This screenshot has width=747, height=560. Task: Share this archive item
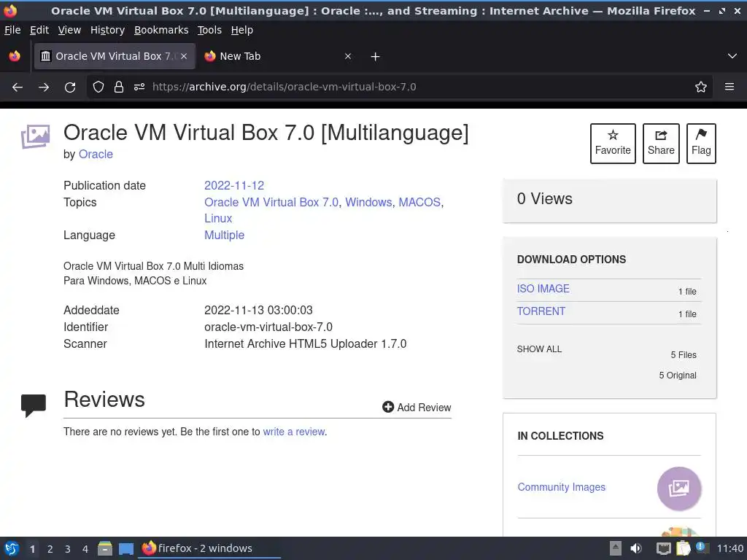coord(661,144)
